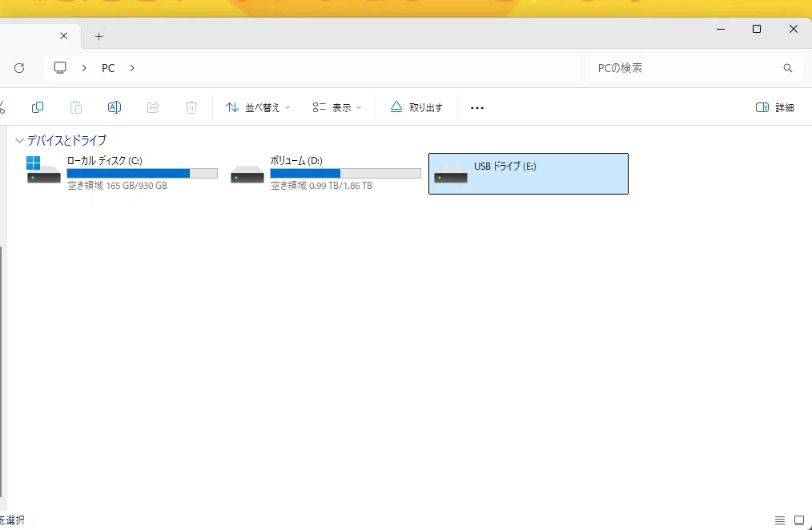Toggle the 詳細 details pane
Viewport: 812px width, 530px height.
(x=774, y=107)
